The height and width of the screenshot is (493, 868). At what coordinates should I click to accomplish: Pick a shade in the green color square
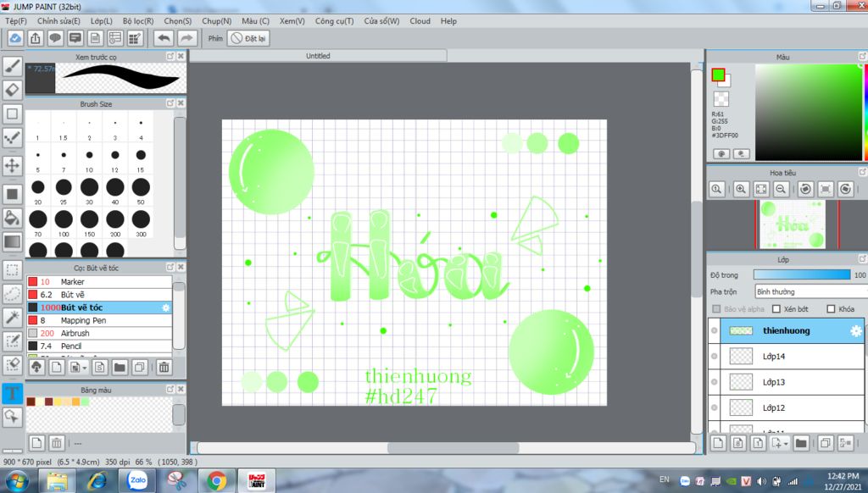[x=809, y=113]
